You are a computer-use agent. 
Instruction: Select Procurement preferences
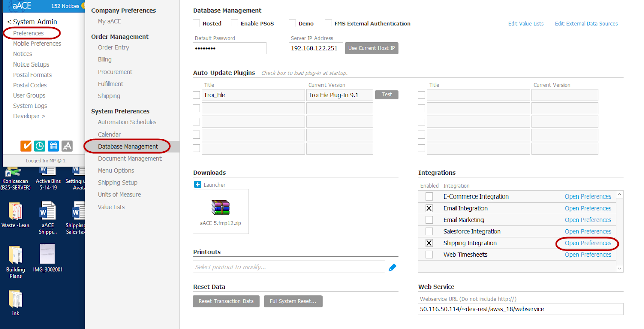point(115,72)
